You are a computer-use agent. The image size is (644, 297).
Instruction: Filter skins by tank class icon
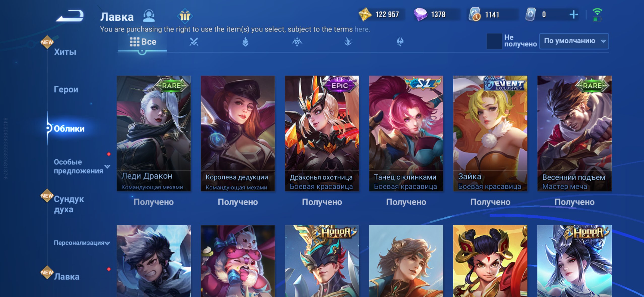click(400, 42)
